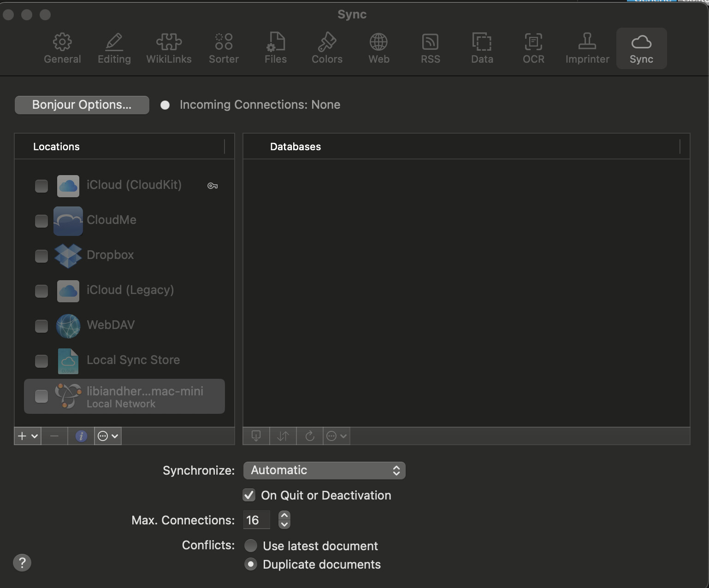Decrease Max. Connections with the down arrow

pyautogui.click(x=284, y=524)
